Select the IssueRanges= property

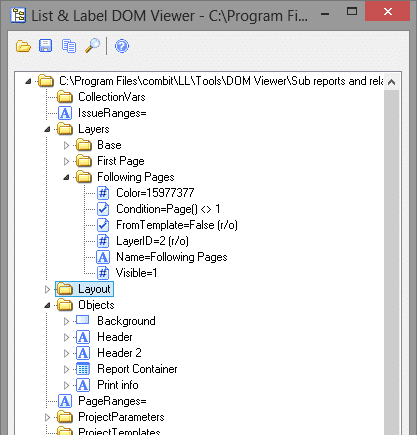click(112, 113)
